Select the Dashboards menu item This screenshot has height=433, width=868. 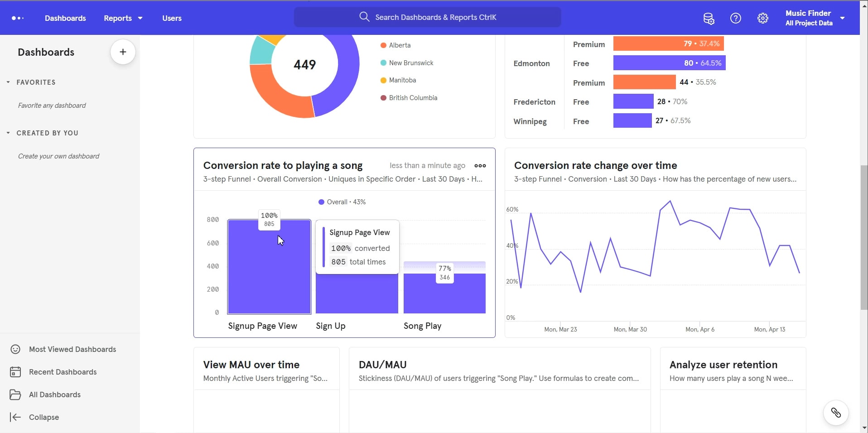[65, 18]
